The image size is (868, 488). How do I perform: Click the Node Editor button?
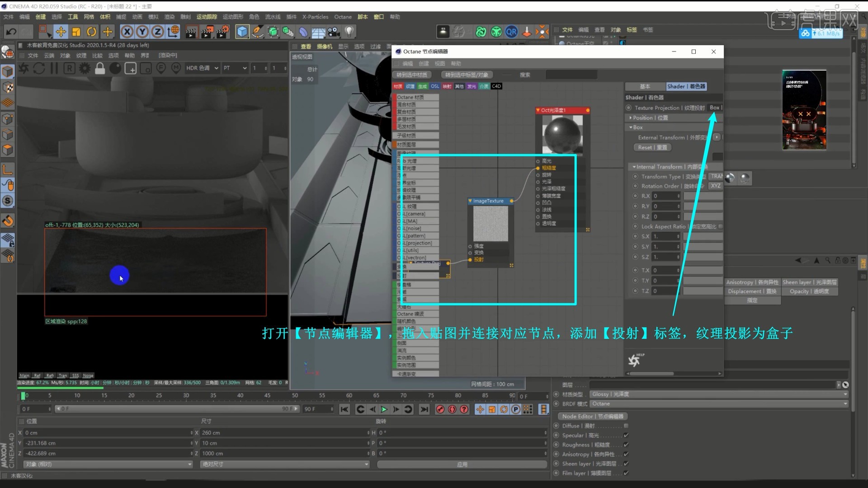592,416
